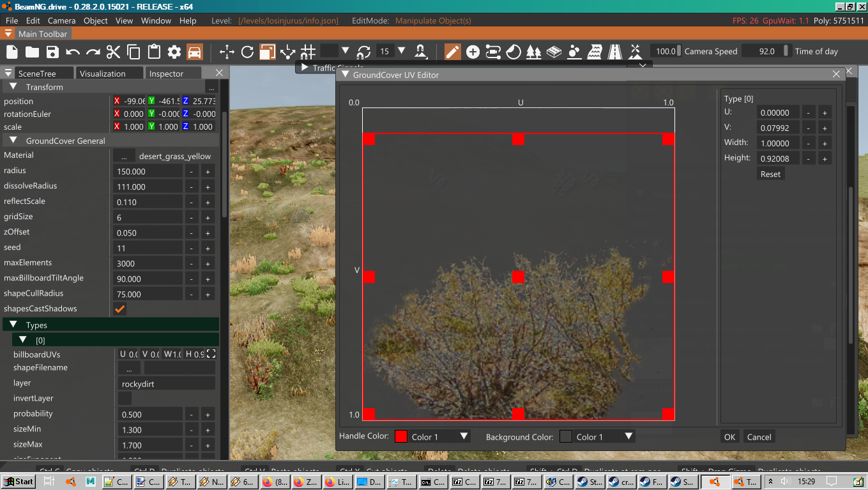Click the scissors cut icon
868x490 pixels.
[114, 52]
